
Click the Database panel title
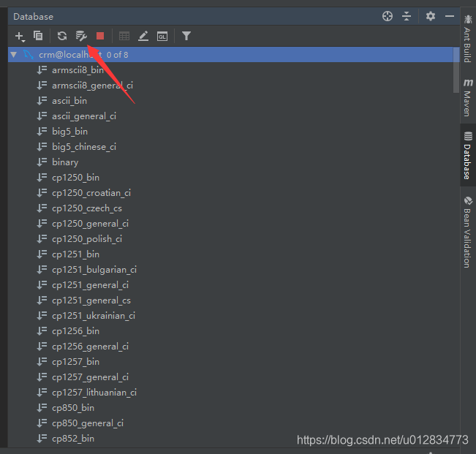34,17
